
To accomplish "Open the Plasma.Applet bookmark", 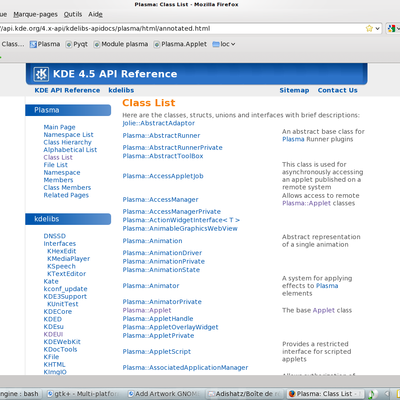I will click(180, 44).
